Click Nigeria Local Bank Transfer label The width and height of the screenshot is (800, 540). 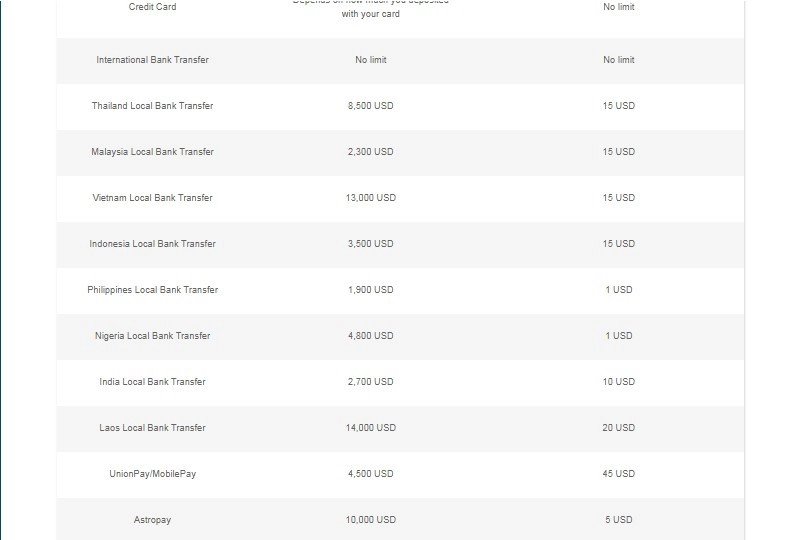pyautogui.click(x=152, y=336)
